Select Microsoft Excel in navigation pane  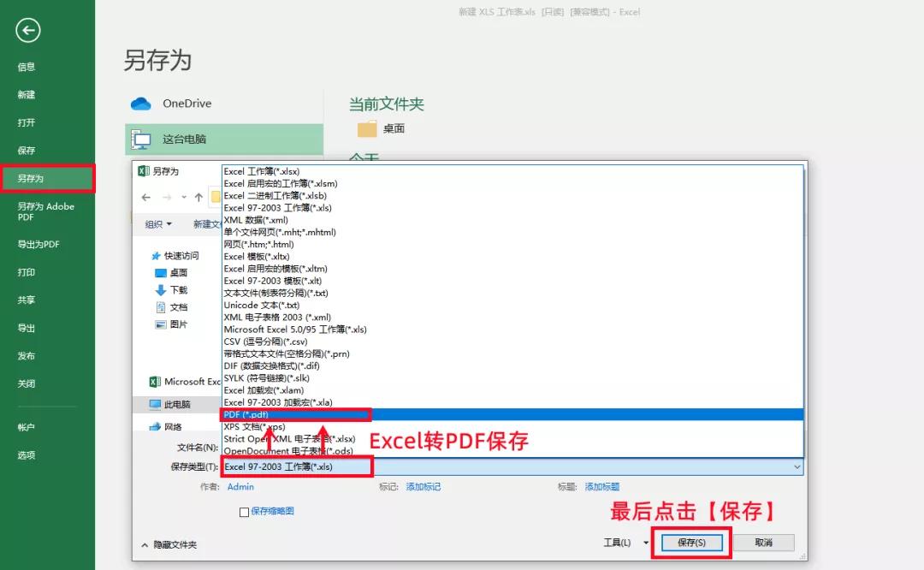point(185,382)
